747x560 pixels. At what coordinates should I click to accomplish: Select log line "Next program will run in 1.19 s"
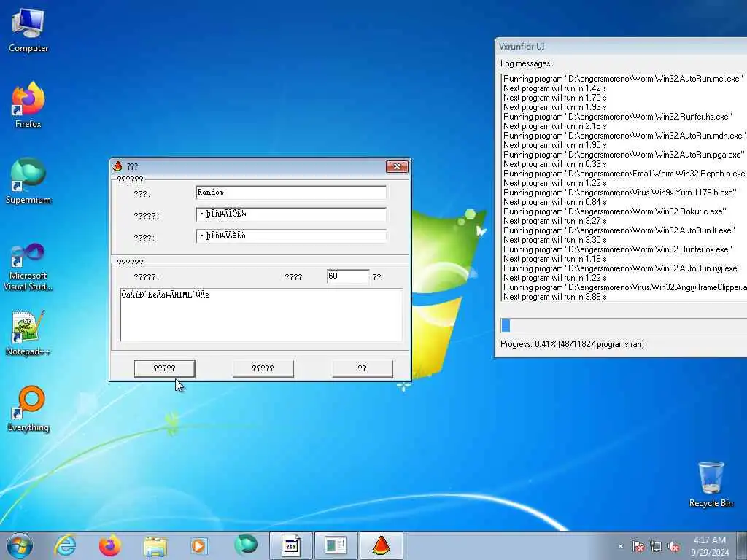555,259
